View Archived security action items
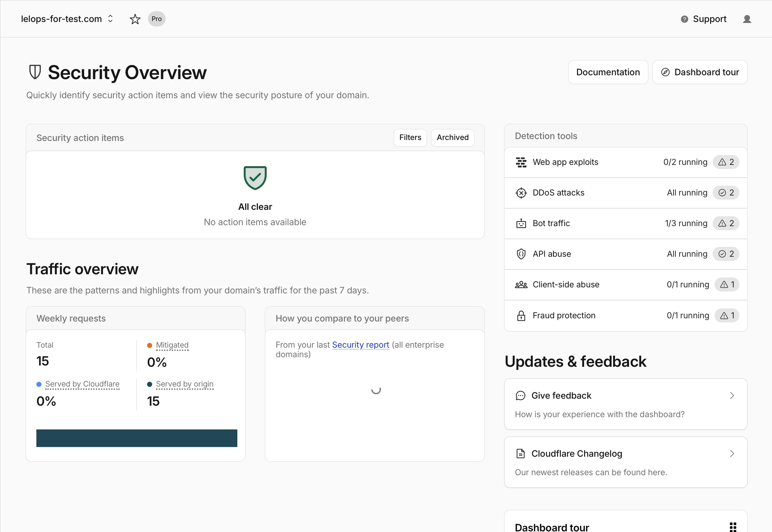772x532 pixels. click(x=452, y=138)
